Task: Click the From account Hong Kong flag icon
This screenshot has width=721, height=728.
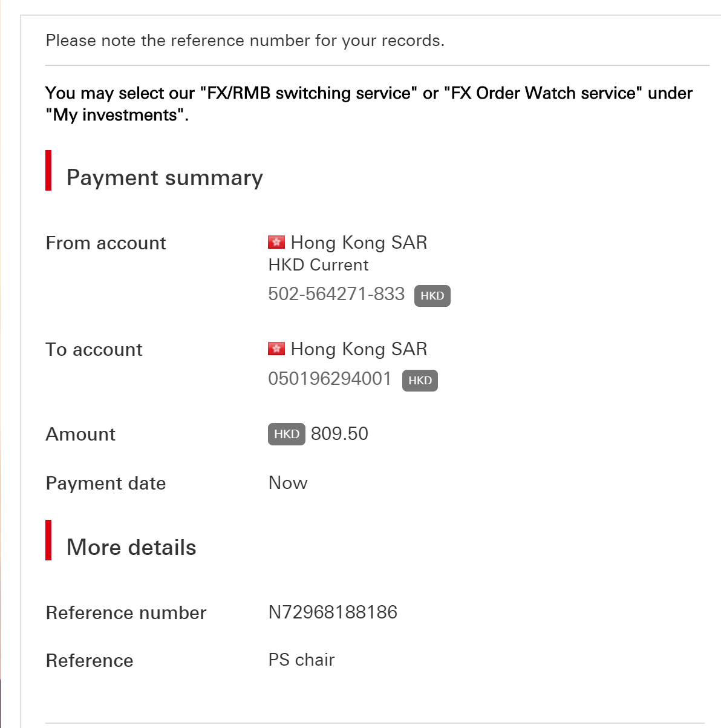Action: click(276, 243)
